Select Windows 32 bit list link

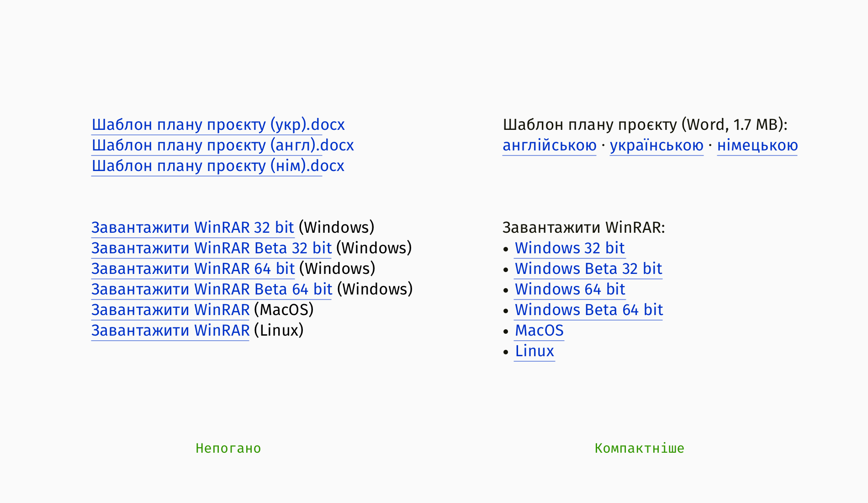coord(570,248)
